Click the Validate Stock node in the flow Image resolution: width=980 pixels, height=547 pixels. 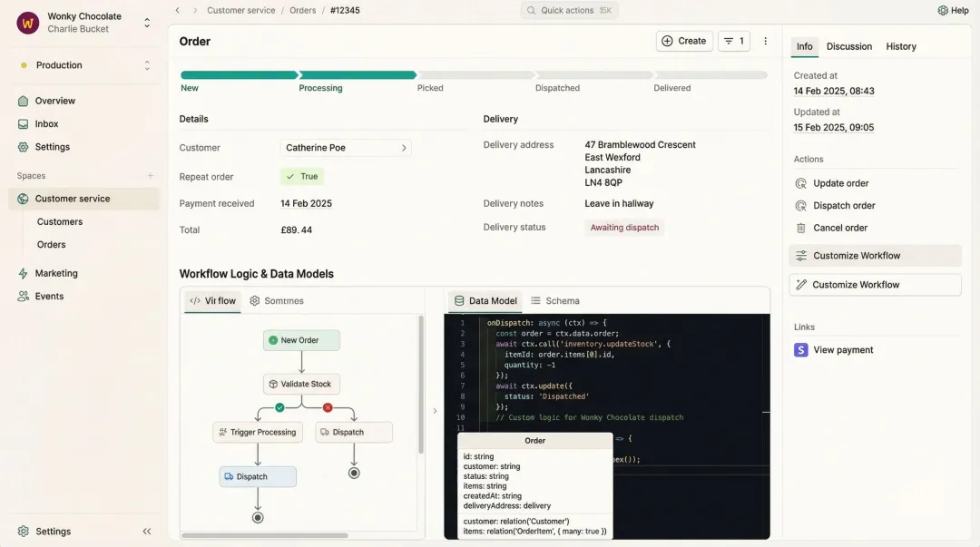coord(300,384)
